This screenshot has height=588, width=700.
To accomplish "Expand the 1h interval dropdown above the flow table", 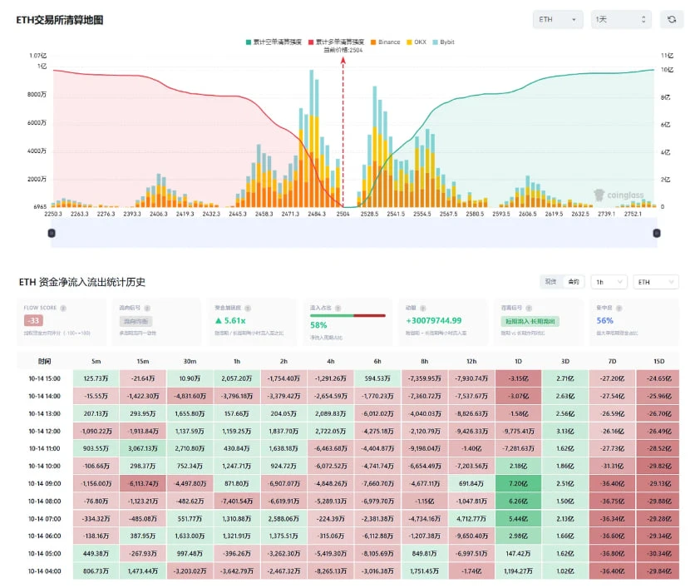I will click(609, 282).
